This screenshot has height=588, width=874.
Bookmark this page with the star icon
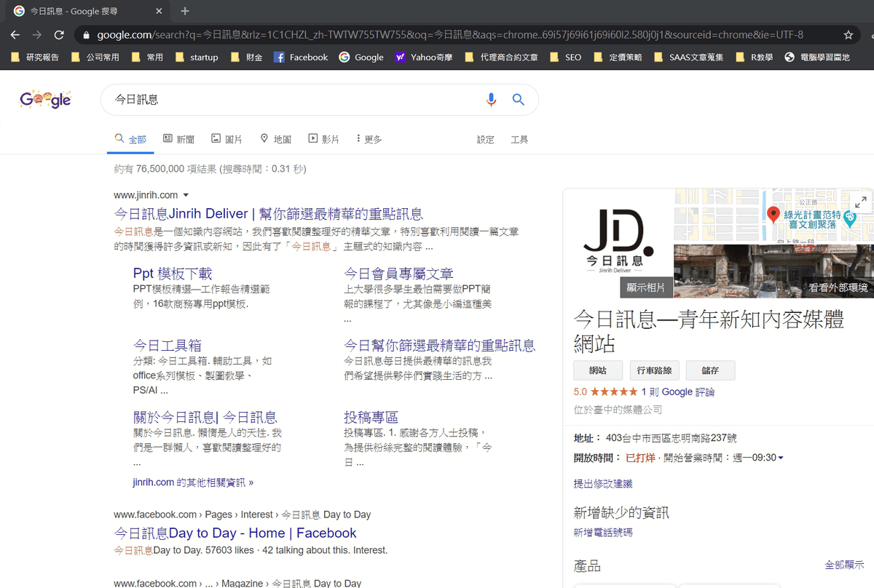point(848,35)
